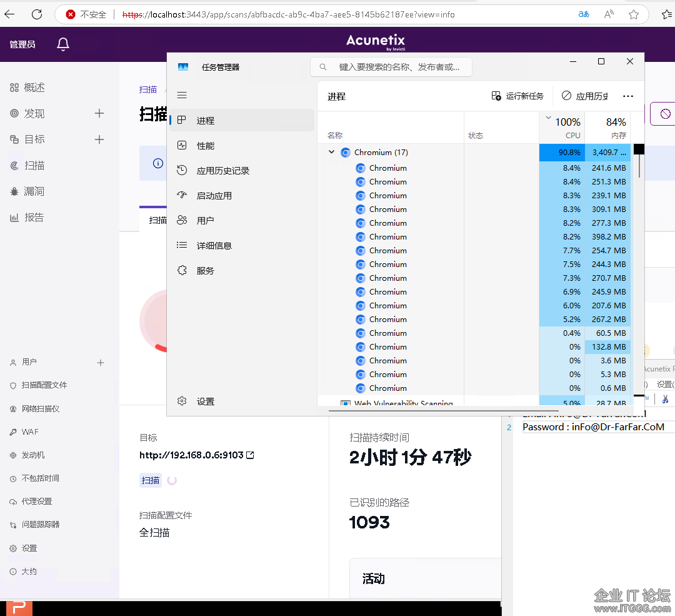Click the stop scan icon button

[x=665, y=114]
